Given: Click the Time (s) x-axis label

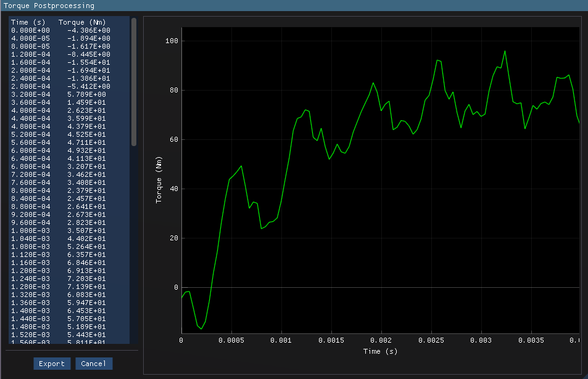Looking at the screenshot, I should (380, 351).
